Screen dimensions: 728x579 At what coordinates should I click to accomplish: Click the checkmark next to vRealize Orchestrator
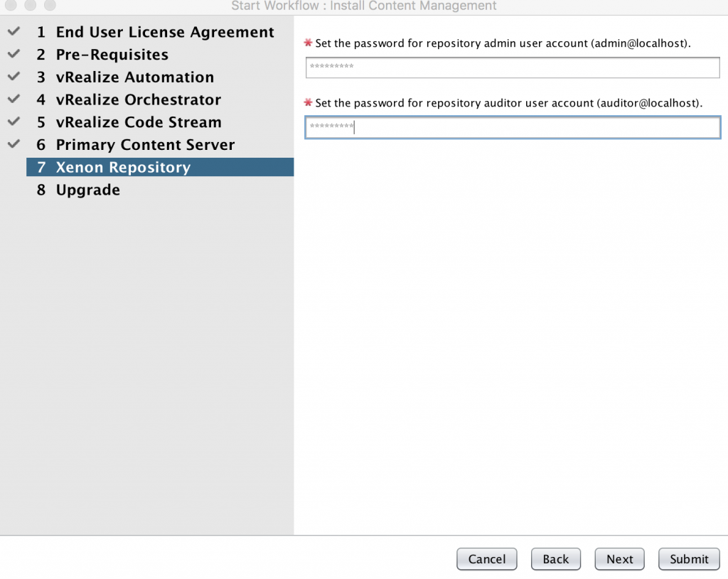[x=13, y=99]
